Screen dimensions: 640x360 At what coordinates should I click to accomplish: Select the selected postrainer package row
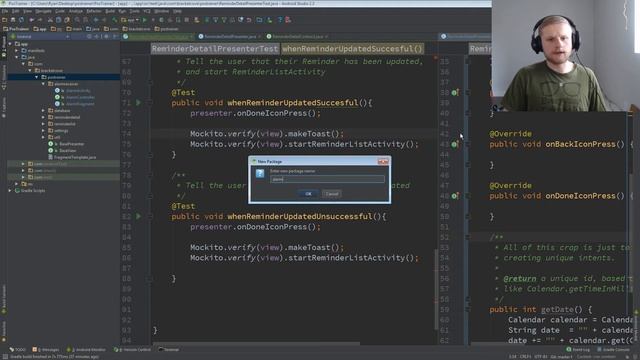pos(63,77)
